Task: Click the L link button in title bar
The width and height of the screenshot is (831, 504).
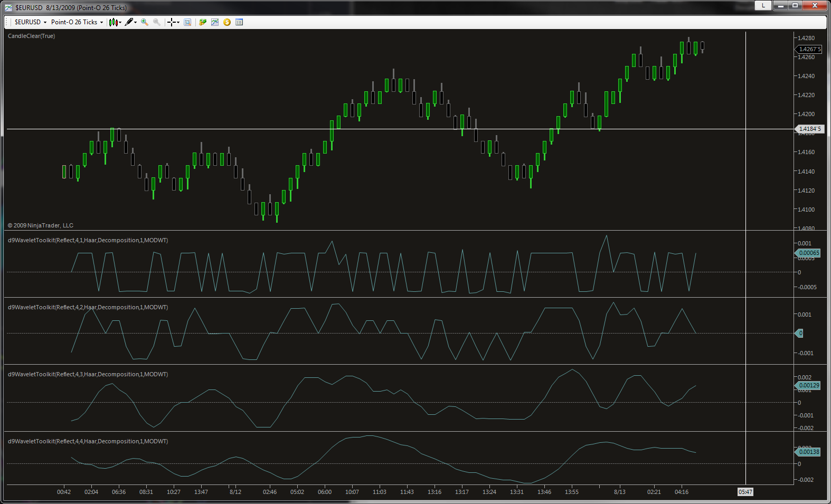Action: (x=763, y=5)
